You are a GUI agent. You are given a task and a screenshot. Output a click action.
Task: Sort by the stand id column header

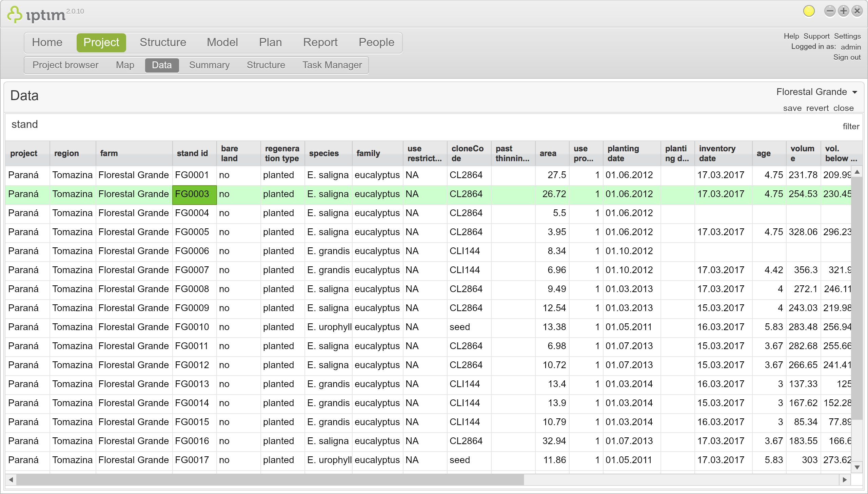click(195, 153)
